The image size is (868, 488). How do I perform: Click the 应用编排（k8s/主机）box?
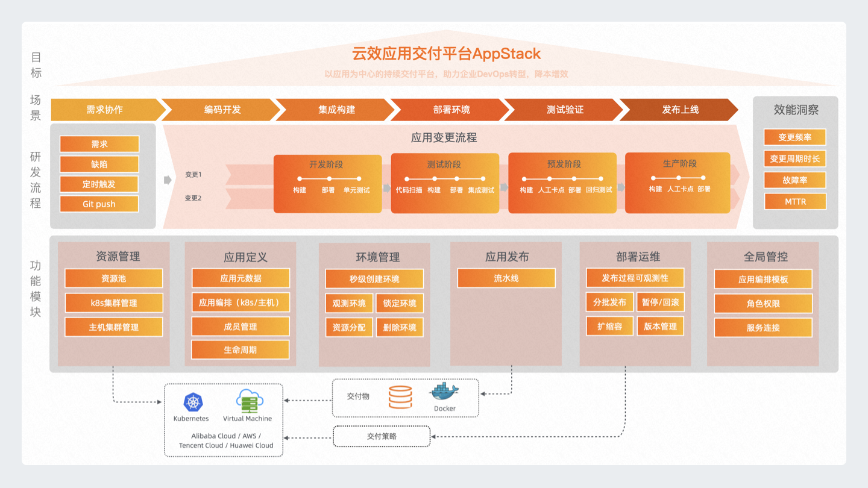[241, 302]
